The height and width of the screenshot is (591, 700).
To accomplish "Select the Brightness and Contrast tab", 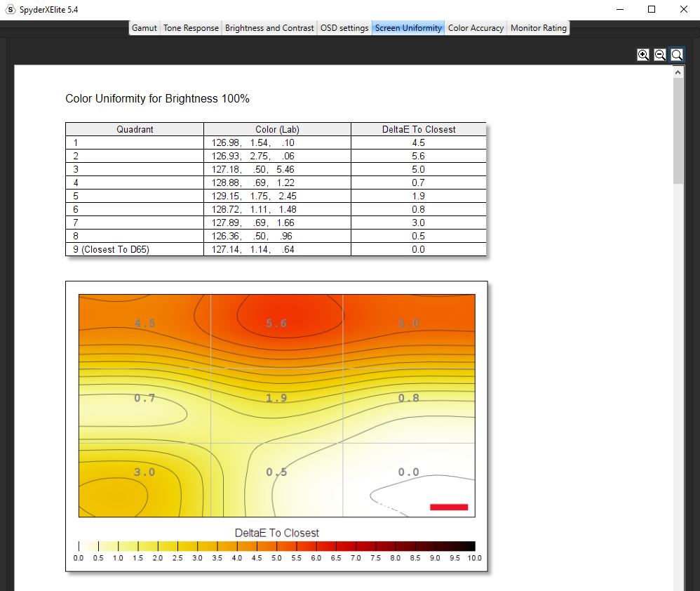I will (x=269, y=28).
